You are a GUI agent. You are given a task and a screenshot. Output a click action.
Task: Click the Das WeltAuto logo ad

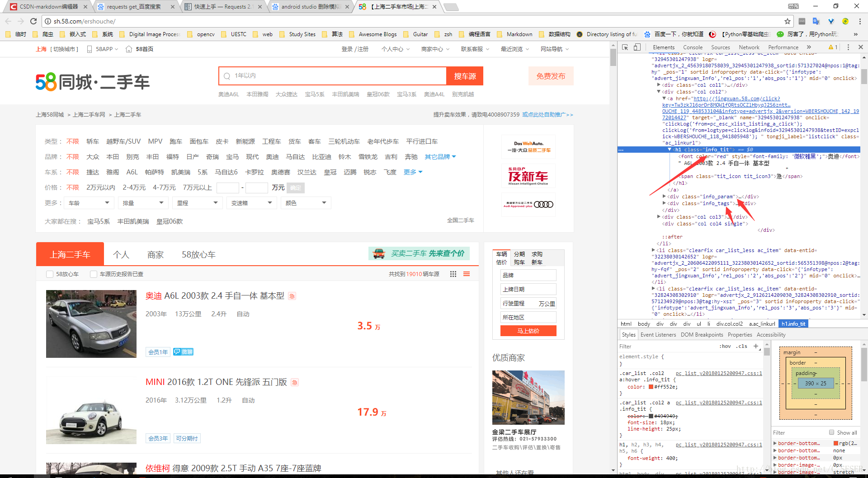(x=528, y=147)
